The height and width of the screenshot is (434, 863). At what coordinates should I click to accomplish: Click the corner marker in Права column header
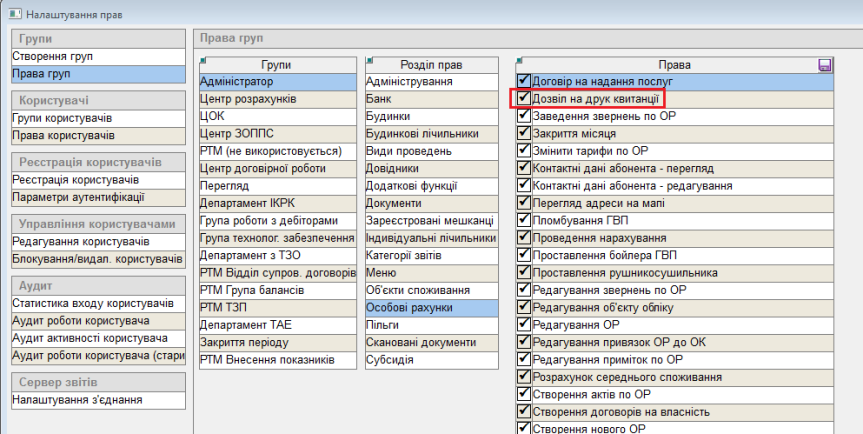(520, 61)
